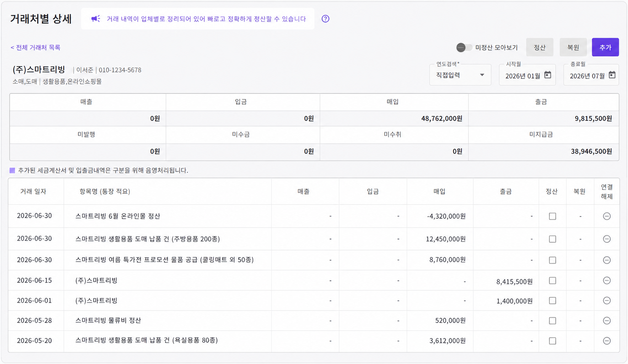Screen dimensions: 628x364
Task: Click the purple 추가 button
Action: [x=605, y=47]
